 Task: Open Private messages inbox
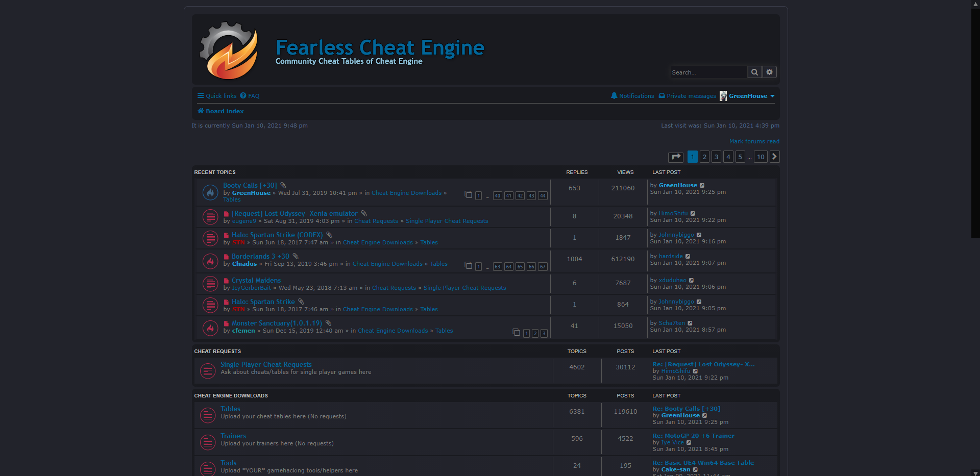tap(688, 96)
